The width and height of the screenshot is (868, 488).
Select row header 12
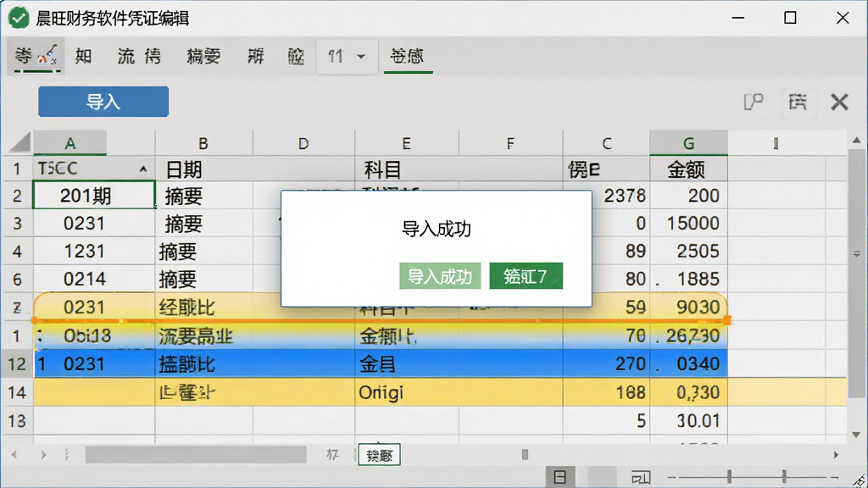(17, 364)
